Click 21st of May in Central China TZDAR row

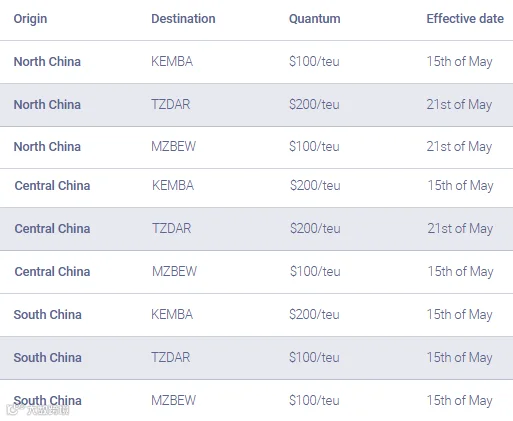coord(460,229)
